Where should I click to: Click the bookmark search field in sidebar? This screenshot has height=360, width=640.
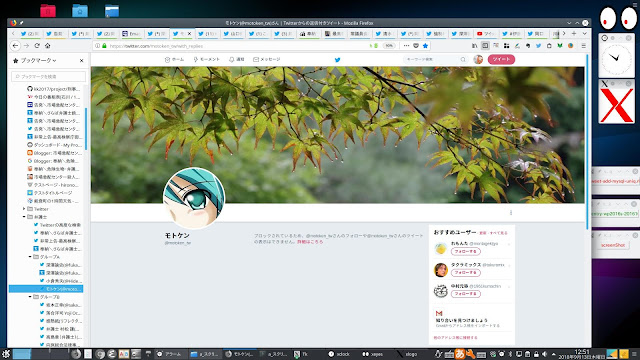[49, 76]
